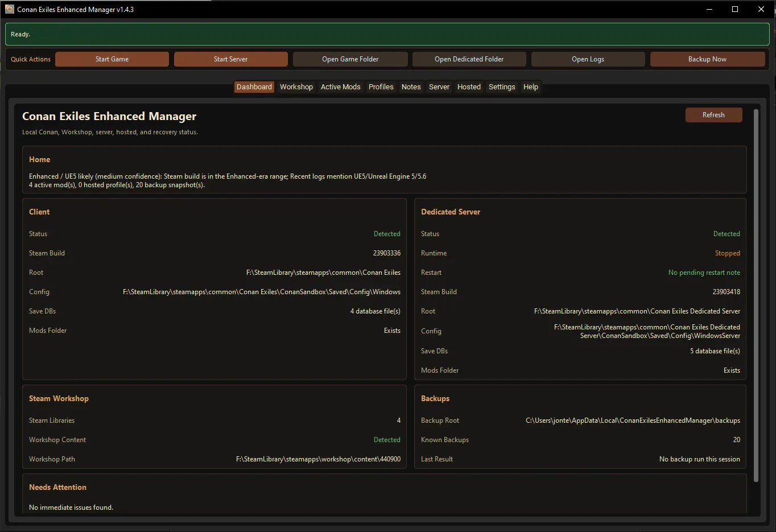Go to the Profiles tab
Screen dimensions: 776x532
pyautogui.click(x=381, y=87)
